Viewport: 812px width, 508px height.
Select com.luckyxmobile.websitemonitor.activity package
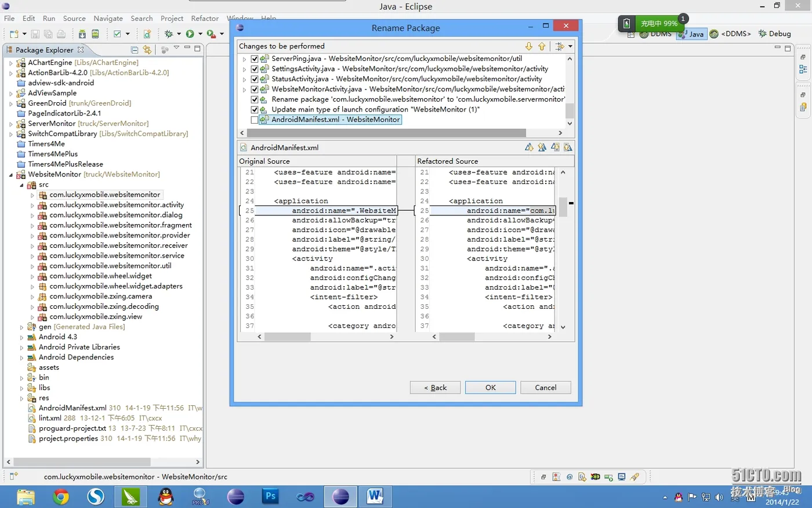117,205
